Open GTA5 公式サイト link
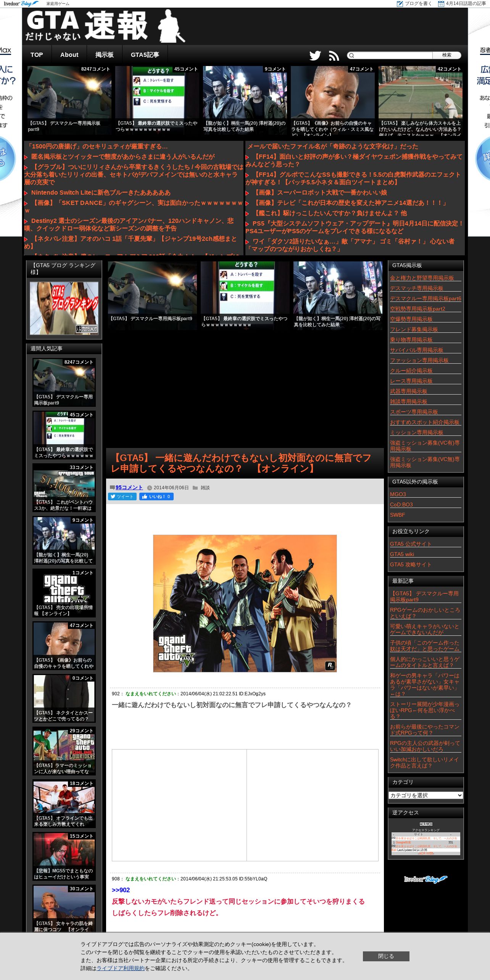Image resolution: width=490 pixels, height=980 pixels. (x=411, y=544)
